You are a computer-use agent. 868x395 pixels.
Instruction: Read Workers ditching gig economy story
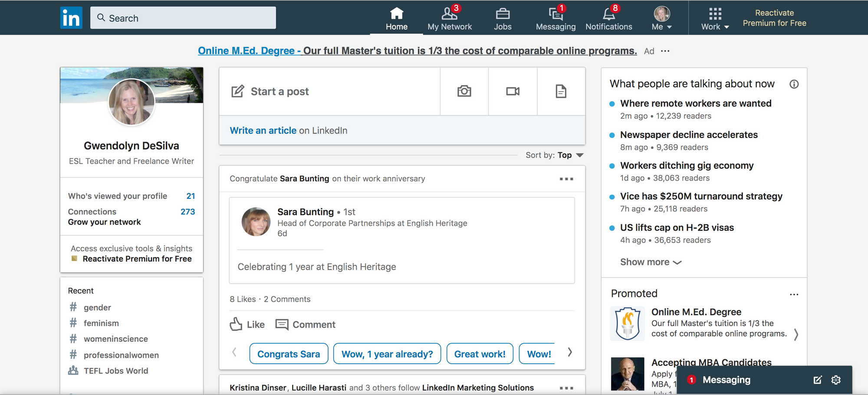coord(687,165)
